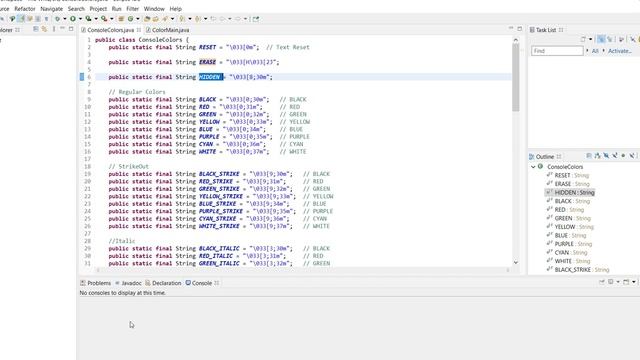This screenshot has width=640, height=360.
Task: Click the New Java Package icon
Action: click(x=120, y=19)
